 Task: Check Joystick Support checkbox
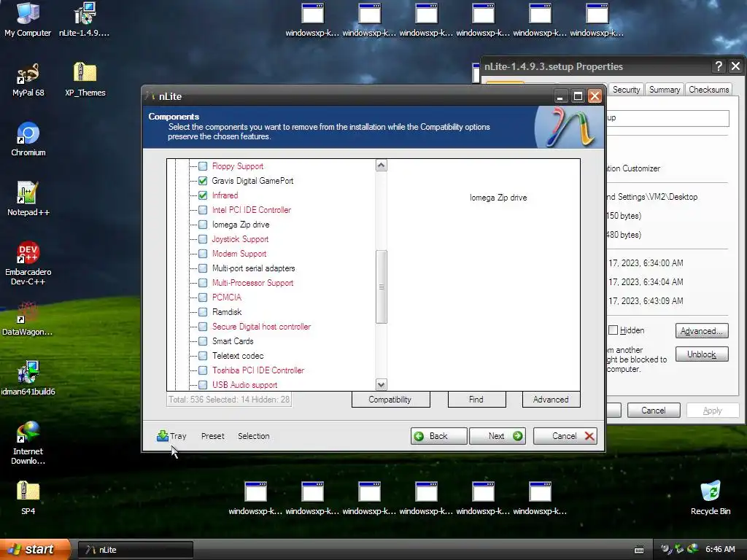[203, 239]
